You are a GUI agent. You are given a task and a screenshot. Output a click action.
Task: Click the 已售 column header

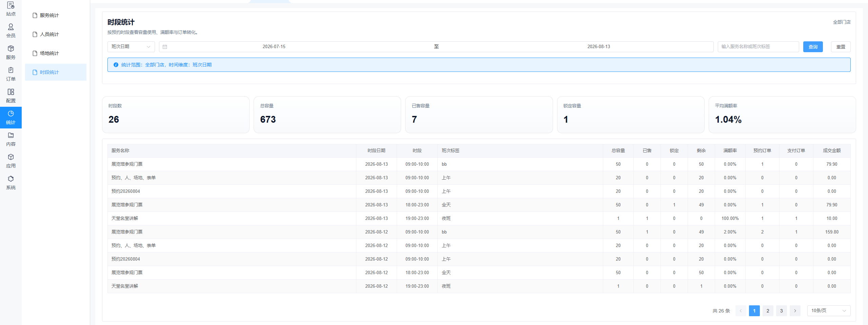point(647,150)
